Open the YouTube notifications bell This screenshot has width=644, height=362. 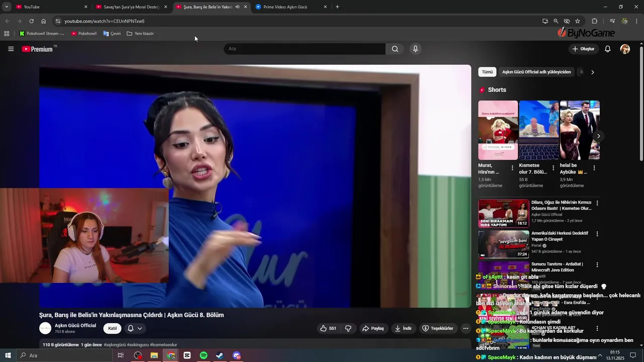coord(607,49)
